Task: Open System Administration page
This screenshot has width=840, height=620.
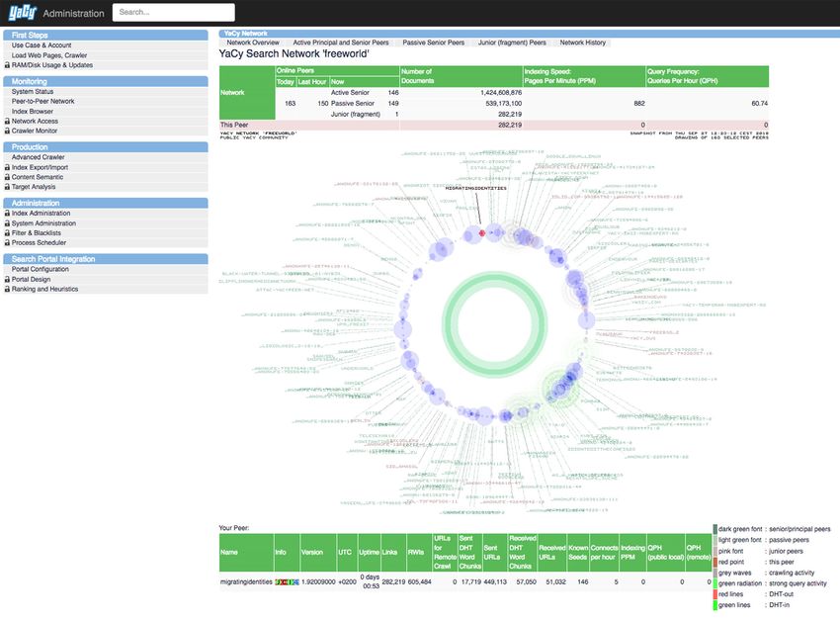Action: [43, 222]
